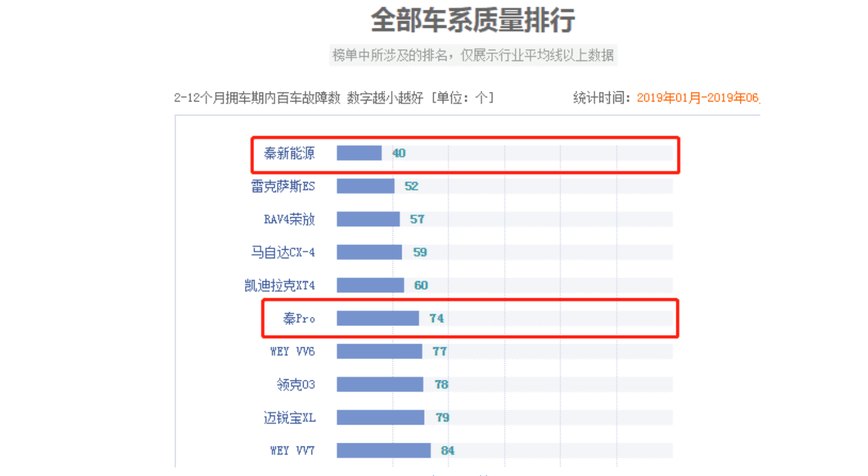Click the value 40 for 秦新能源
This screenshot has height=476, width=868.
click(399, 153)
